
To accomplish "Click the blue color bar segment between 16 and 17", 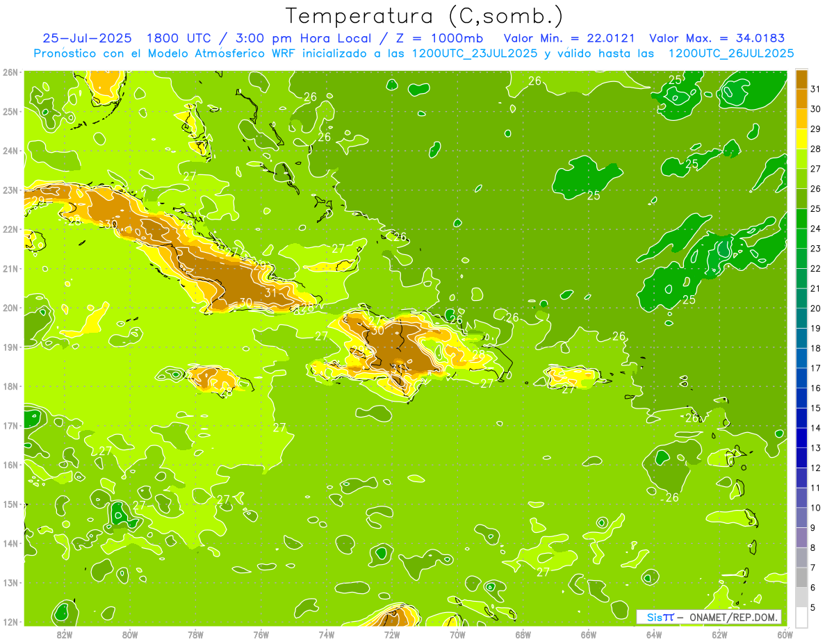I will [x=801, y=378].
